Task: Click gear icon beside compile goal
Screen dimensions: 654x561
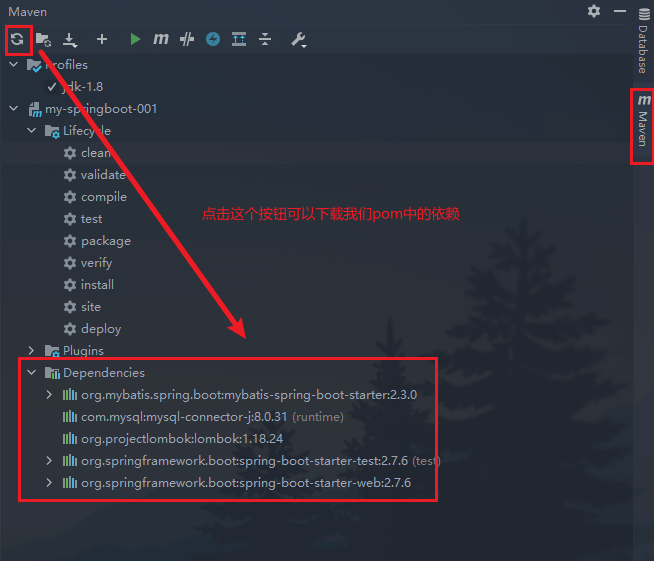Action: tap(70, 197)
